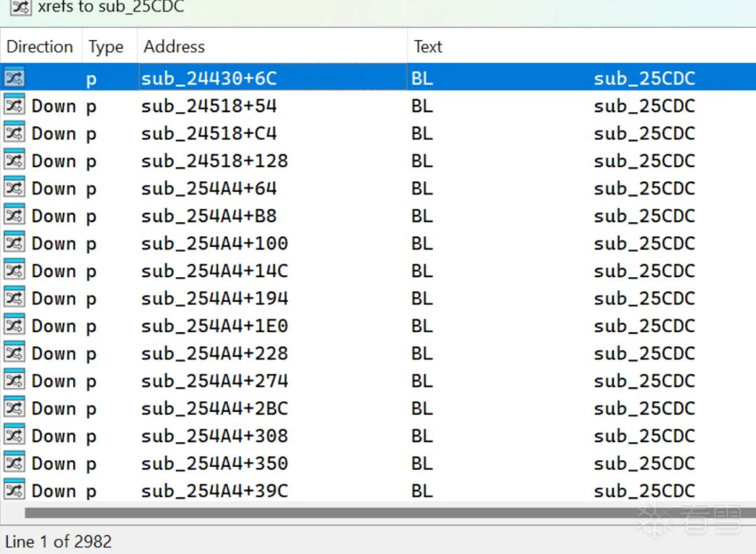Click the xref icon beside sub_254A4+64
756x554 pixels.
point(14,188)
